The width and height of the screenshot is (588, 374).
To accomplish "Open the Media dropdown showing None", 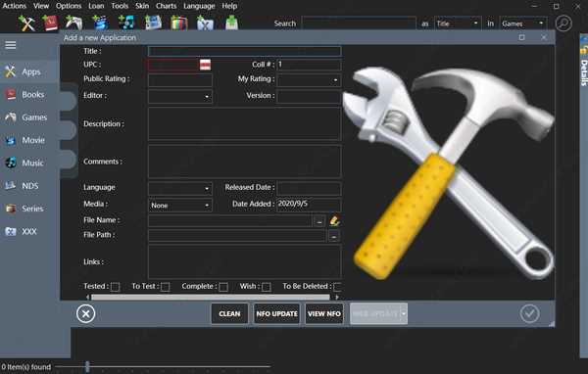I will (180, 205).
